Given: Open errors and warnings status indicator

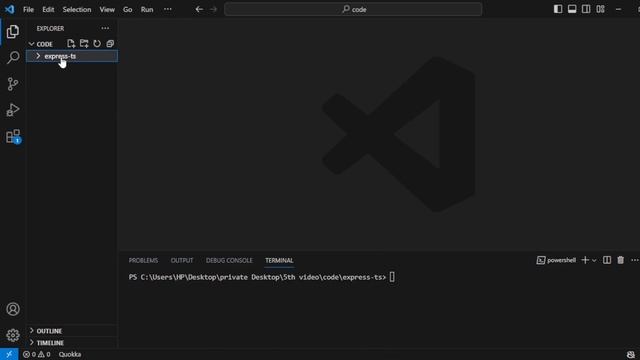Looking at the screenshot, I should click(37, 354).
